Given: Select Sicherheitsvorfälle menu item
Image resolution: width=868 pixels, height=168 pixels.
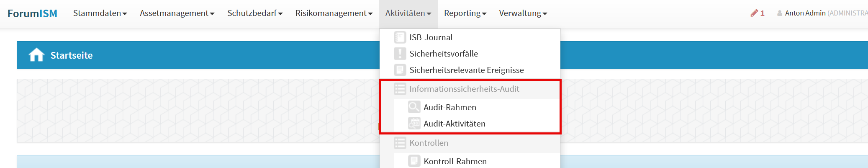Looking at the screenshot, I should [443, 54].
